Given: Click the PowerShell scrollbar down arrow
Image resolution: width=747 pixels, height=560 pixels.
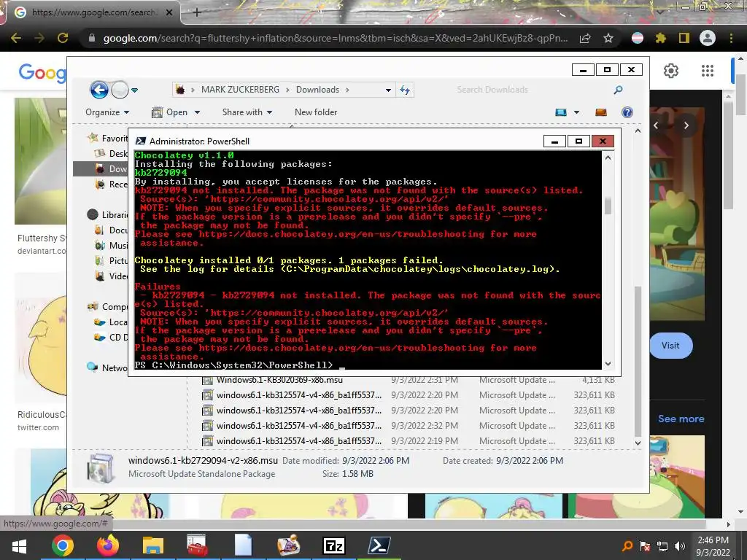Looking at the screenshot, I should 608,364.
